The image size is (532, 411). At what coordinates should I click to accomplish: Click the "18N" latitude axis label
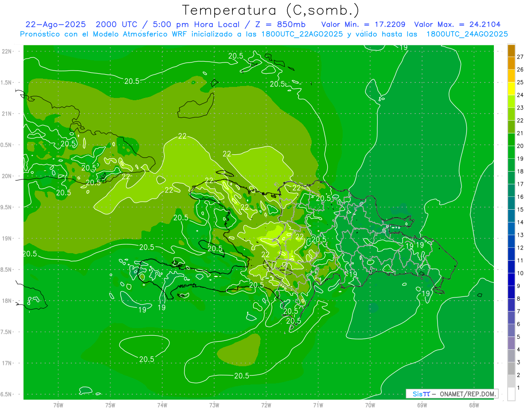click(x=8, y=301)
